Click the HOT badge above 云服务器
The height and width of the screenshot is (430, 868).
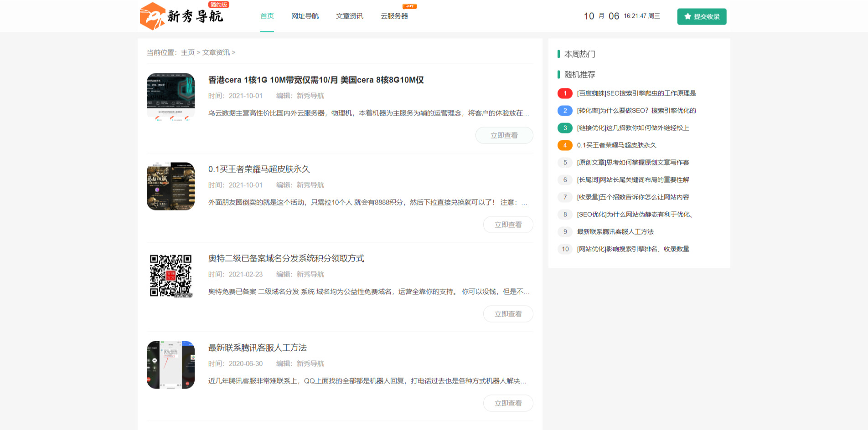pyautogui.click(x=409, y=6)
